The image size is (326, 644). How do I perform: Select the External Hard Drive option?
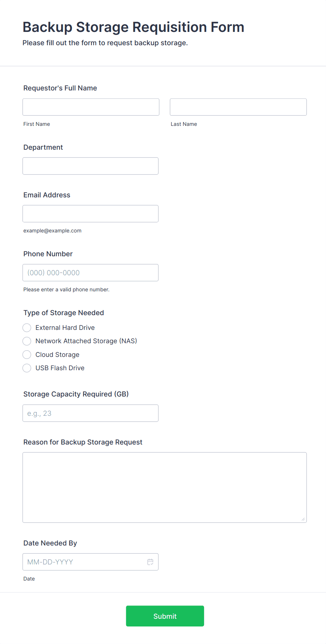(x=27, y=328)
